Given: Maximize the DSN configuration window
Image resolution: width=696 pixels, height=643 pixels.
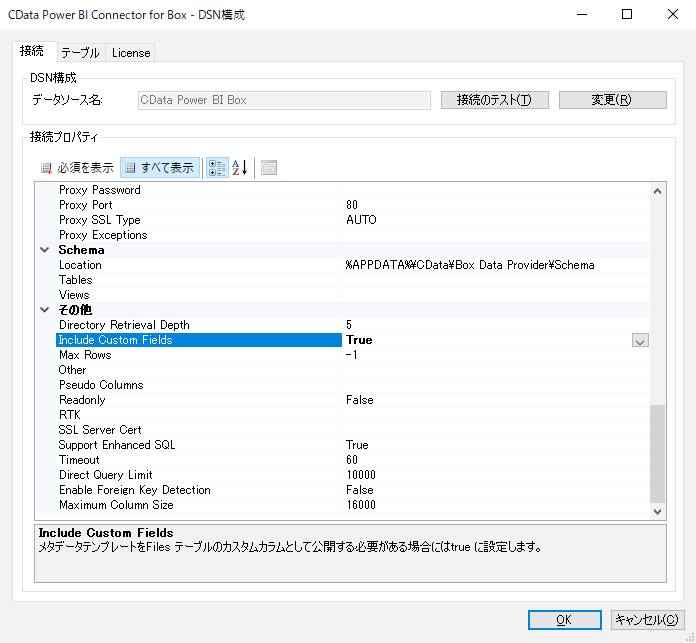Looking at the screenshot, I should (x=627, y=14).
